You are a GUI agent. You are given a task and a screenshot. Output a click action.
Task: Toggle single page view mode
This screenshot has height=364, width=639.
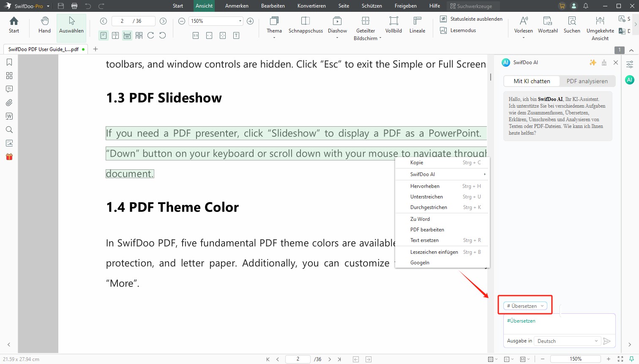[x=104, y=35]
